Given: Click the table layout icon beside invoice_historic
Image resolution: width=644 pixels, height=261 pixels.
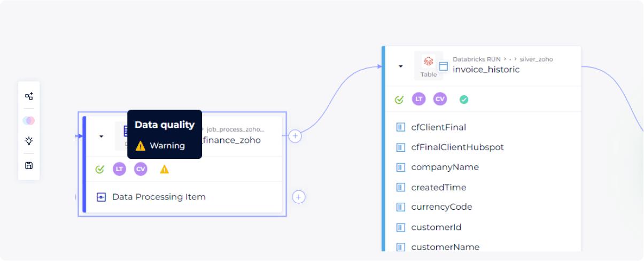Looking at the screenshot, I should (x=443, y=66).
